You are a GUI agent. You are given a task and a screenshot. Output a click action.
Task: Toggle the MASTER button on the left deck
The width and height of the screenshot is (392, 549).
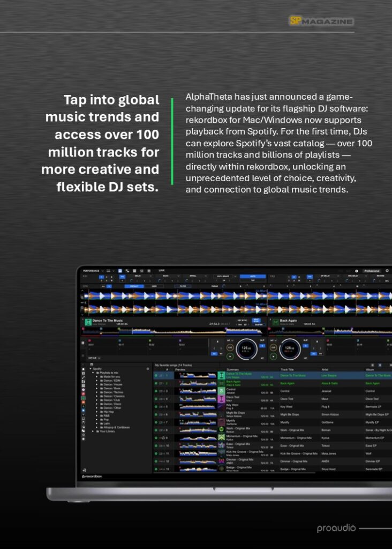256,324
